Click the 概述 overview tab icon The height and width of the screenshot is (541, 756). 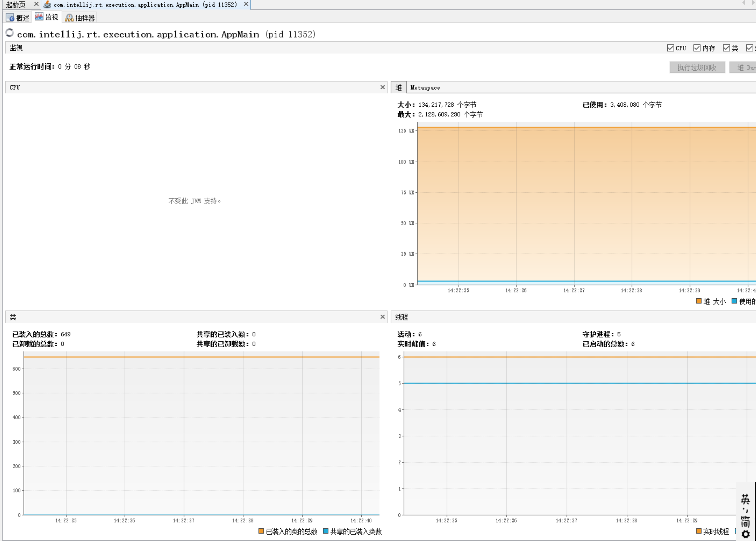[x=10, y=18]
